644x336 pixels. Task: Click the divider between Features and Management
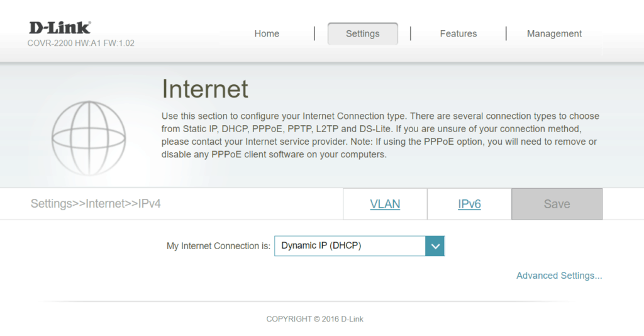point(506,33)
